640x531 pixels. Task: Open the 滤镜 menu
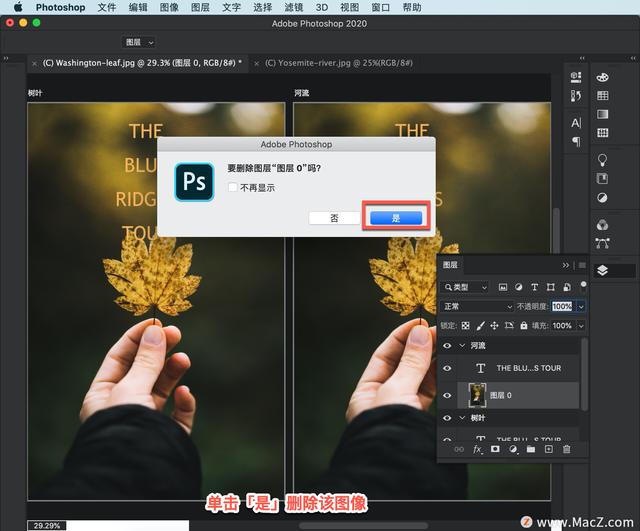point(293,7)
